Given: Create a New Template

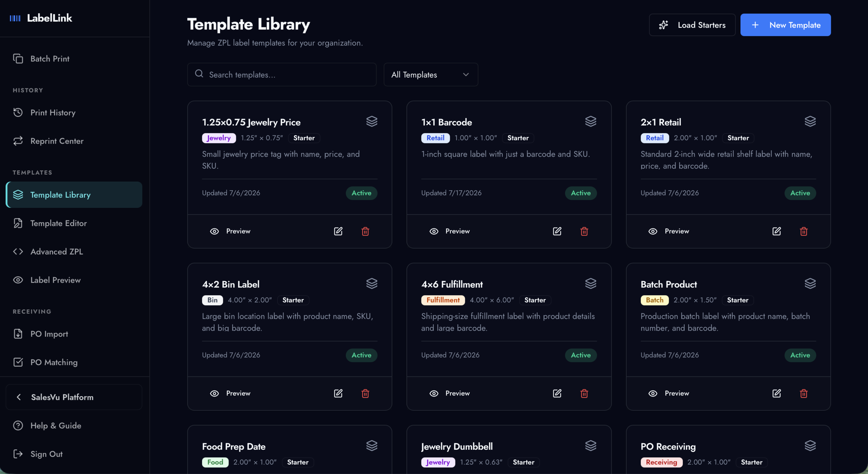Looking at the screenshot, I should pos(786,25).
